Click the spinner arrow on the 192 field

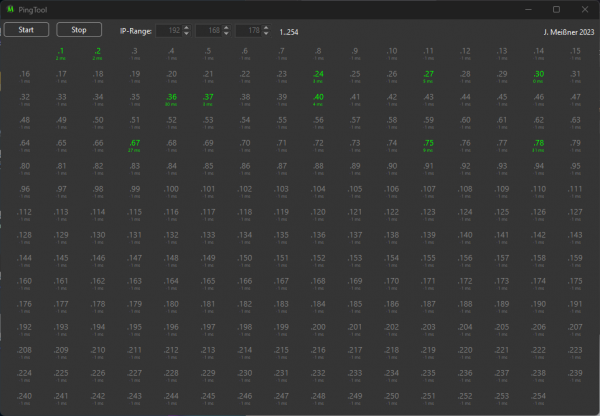(x=187, y=31)
